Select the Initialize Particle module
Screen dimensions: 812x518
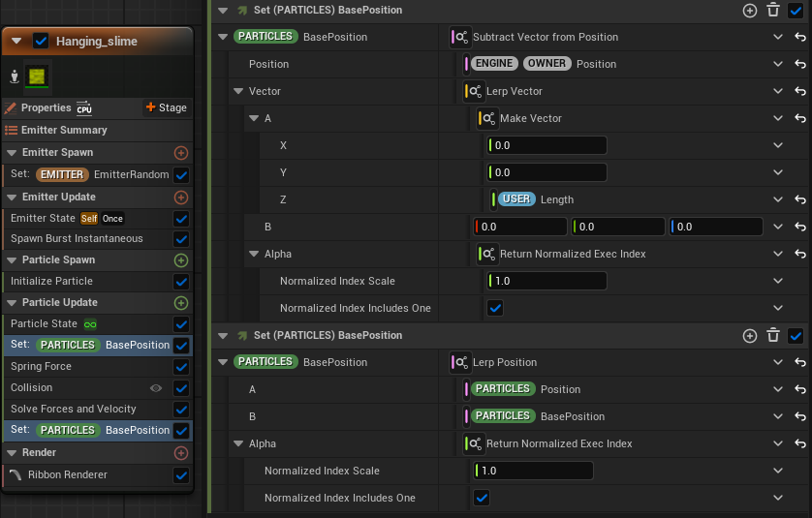coord(51,282)
